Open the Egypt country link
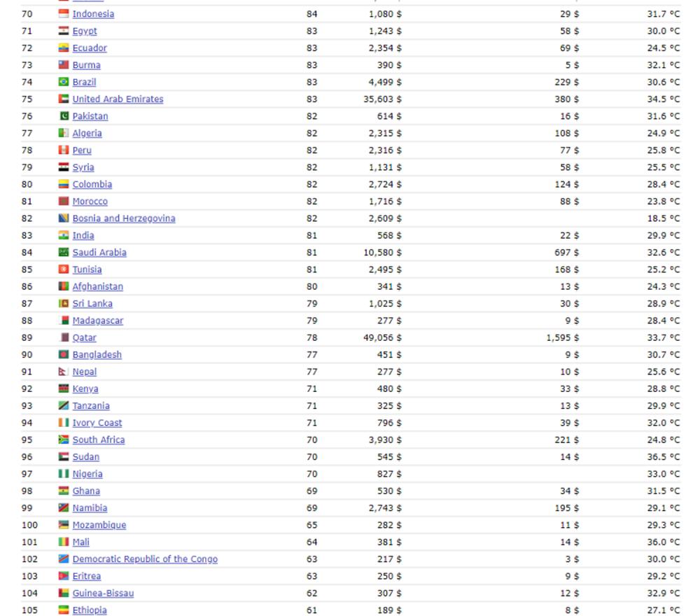 [85, 31]
